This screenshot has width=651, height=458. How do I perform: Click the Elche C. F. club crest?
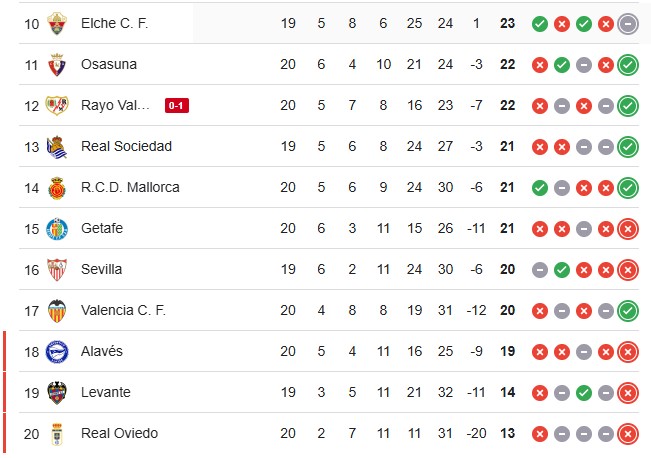(x=57, y=23)
